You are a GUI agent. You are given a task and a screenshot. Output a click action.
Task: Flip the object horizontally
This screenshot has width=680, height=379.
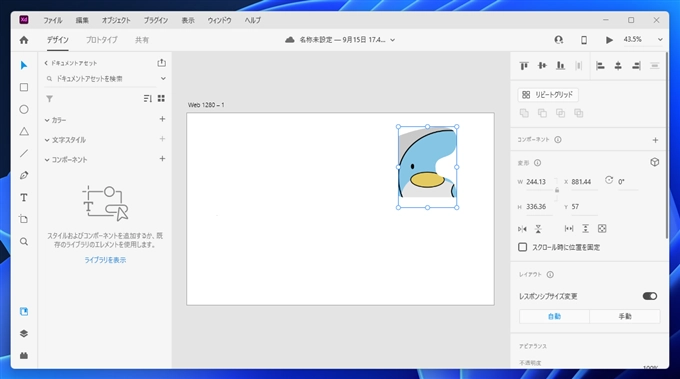coord(522,229)
